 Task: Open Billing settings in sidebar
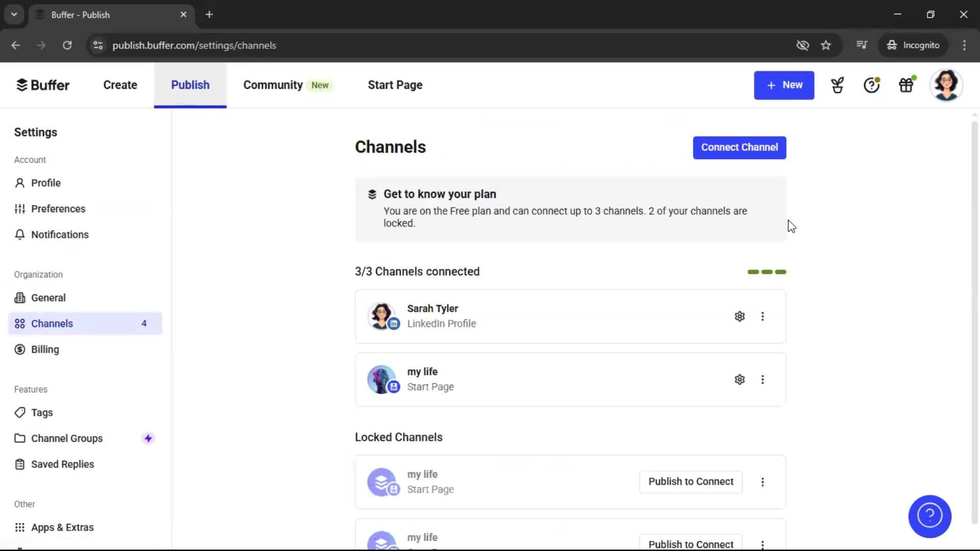[45, 349]
